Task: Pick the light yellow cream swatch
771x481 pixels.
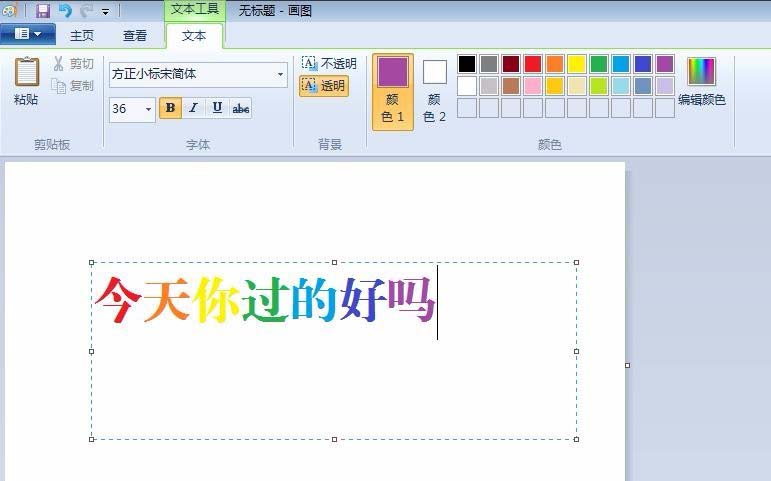Action: [x=577, y=86]
